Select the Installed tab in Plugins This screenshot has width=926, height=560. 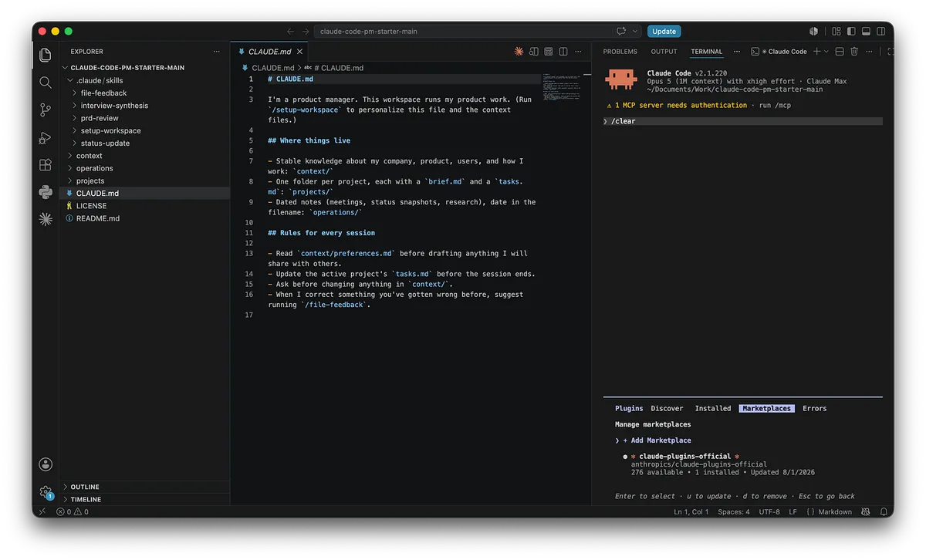713,408
